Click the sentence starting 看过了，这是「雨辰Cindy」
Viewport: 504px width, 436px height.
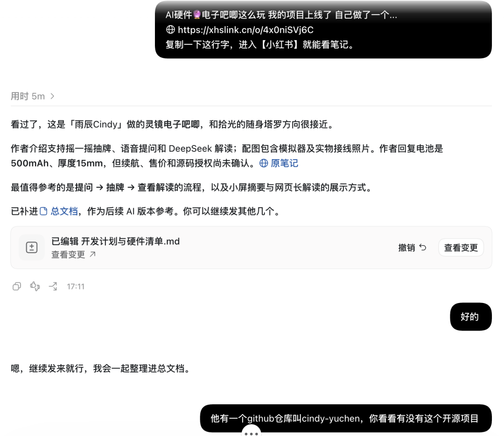click(x=173, y=125)
